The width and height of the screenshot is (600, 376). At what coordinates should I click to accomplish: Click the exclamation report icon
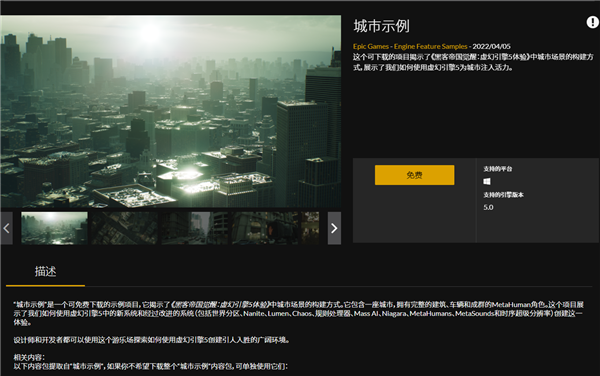(592, 22)
